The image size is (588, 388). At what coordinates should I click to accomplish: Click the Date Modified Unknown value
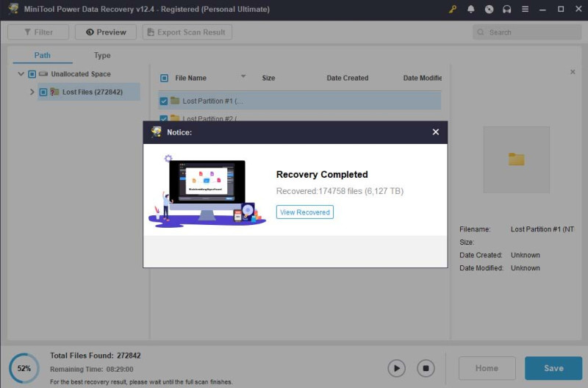[x=526, y=268]
